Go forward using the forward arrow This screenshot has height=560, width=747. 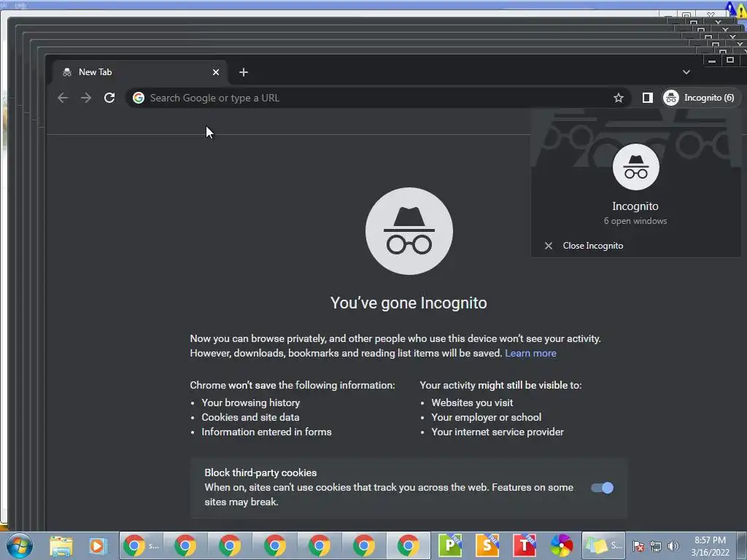(x=86, y=98)
